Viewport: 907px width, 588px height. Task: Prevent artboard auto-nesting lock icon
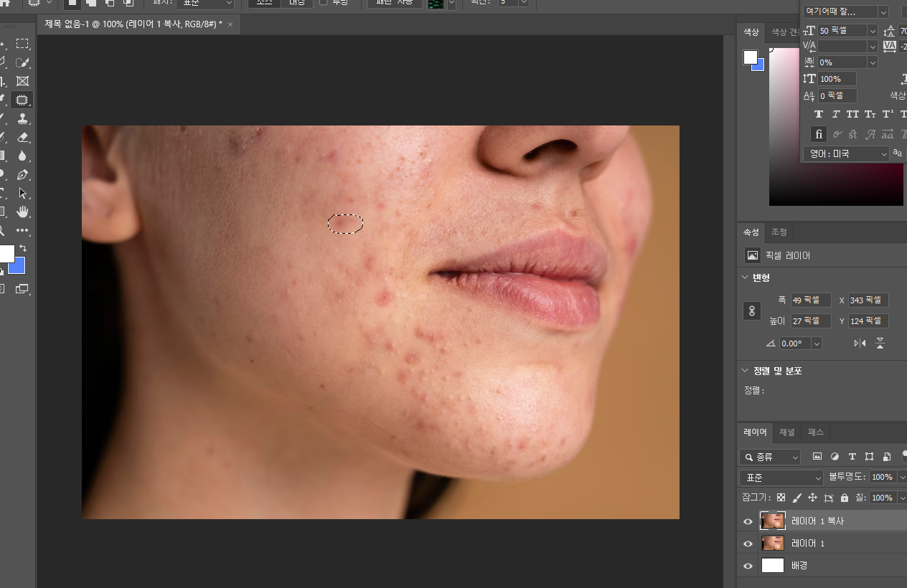(x=828, y=498)
